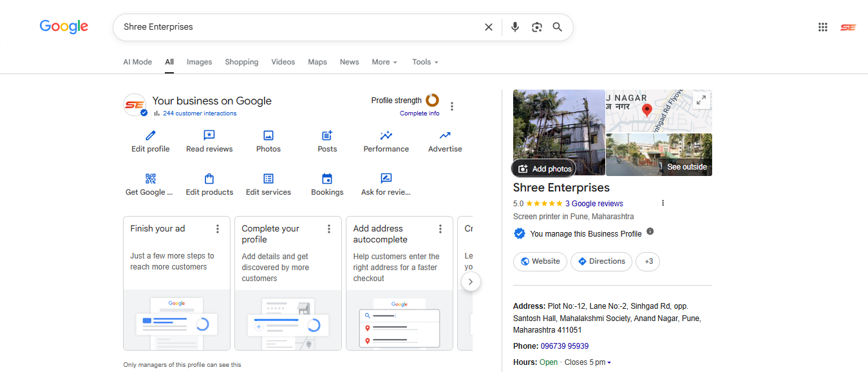Open Add address autocomplete card options

click(440, 229)
